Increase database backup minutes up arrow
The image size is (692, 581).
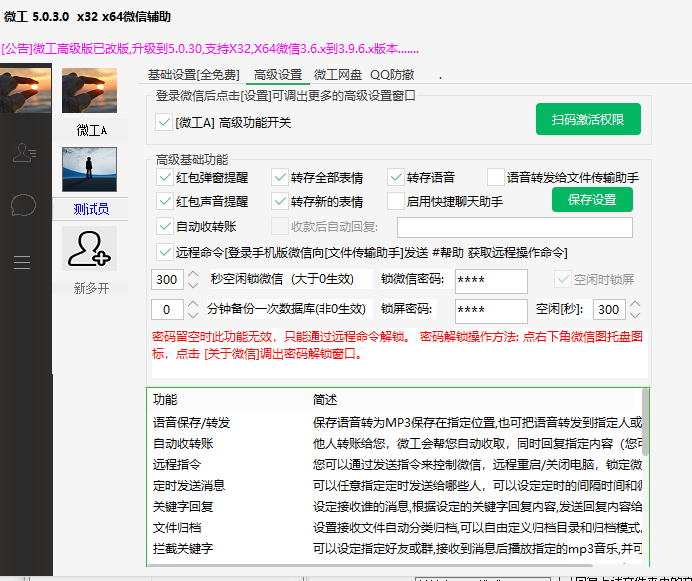point(193,304)
